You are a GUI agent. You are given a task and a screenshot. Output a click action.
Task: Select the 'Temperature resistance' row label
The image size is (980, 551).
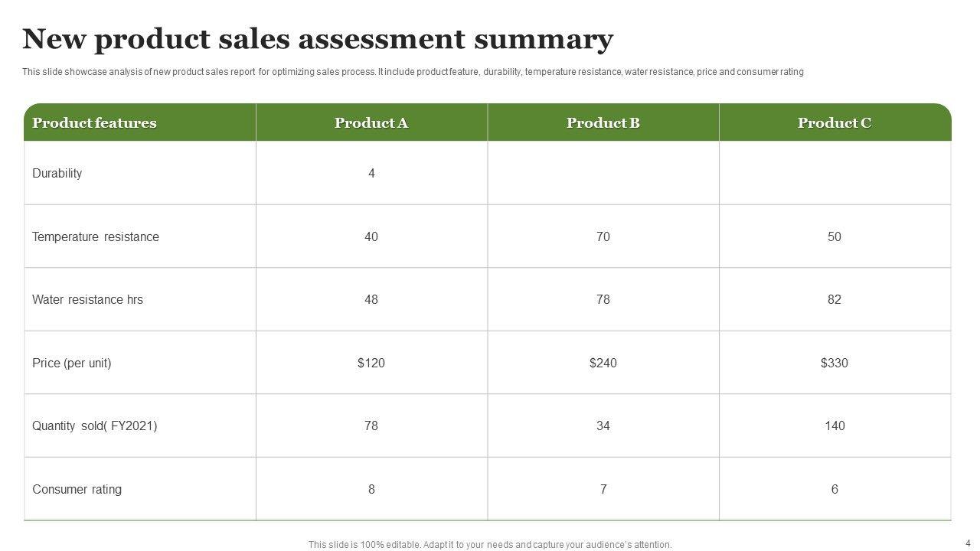point(96,237)
